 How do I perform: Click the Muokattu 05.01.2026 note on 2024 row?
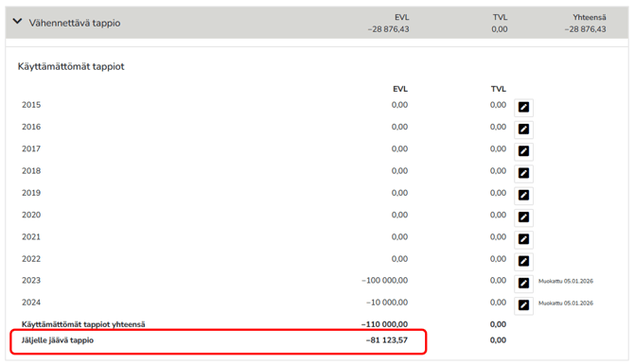pyautogui.click(x=566, y=303)
